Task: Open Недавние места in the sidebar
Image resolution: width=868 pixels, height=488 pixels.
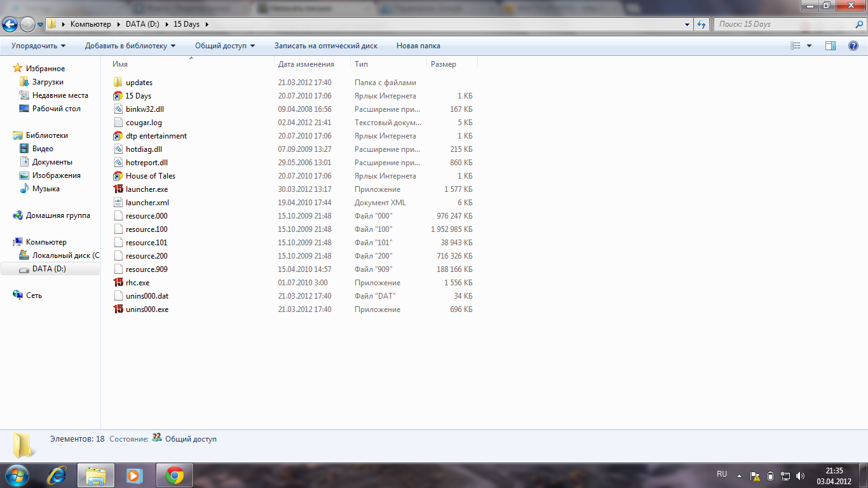Action: tap(60, 95)
